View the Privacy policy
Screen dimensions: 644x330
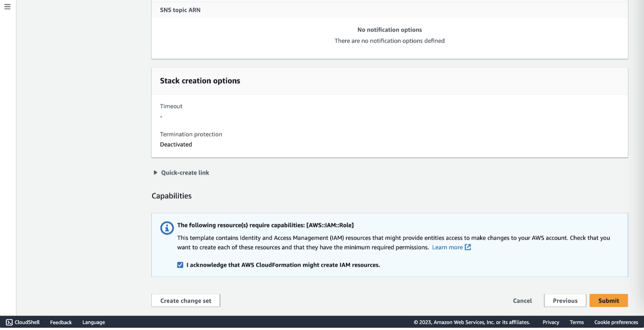pos(550,322)
